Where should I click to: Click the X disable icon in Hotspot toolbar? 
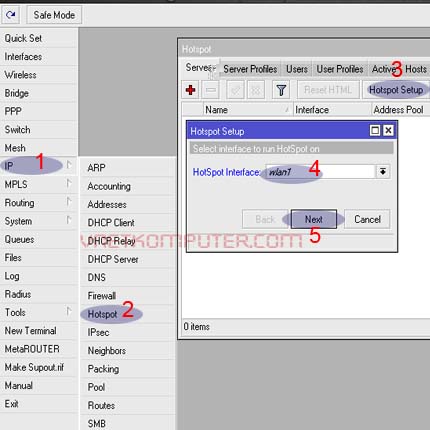coord(256,90)
